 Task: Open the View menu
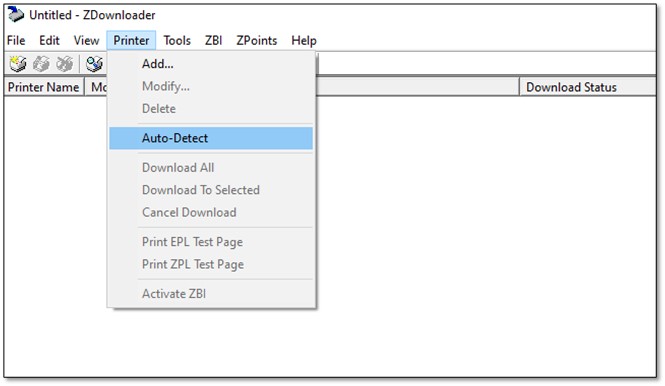(x=87, y=40)
